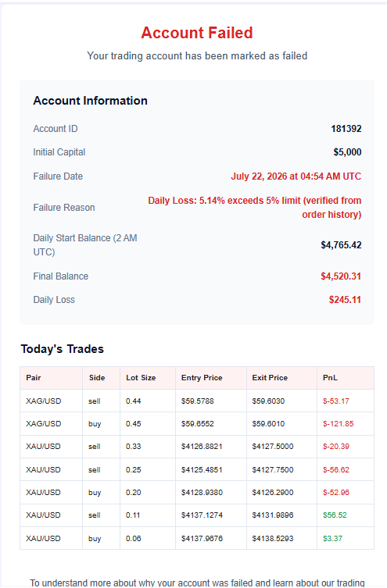The height and width of the screenshot is (588, 387).
Task: Click the Final Balance amount $4,520.31
Action: pos(341,276)
